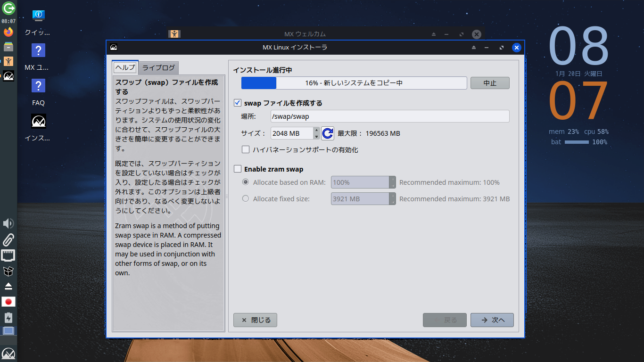Click the スワップ（swap）ファイルを作成する help heading
This screenshot has width=644, height=362.
tap(167, 87)
